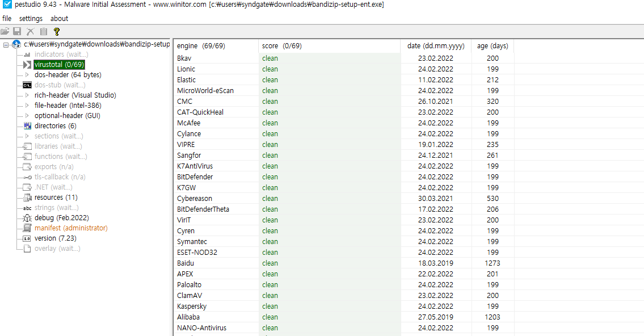Screen dimensions: 644x336
Task: Select the directories icon in tree
Action: pyautogui.click(x=27, y=126)
